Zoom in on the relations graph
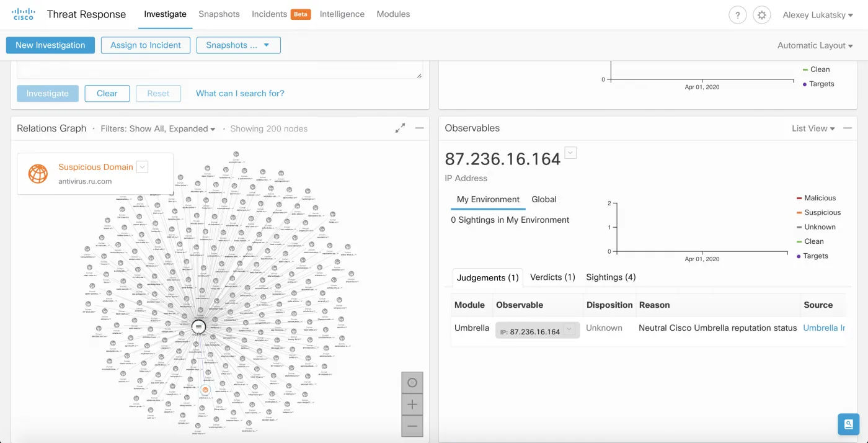 (x=412, y=405)
